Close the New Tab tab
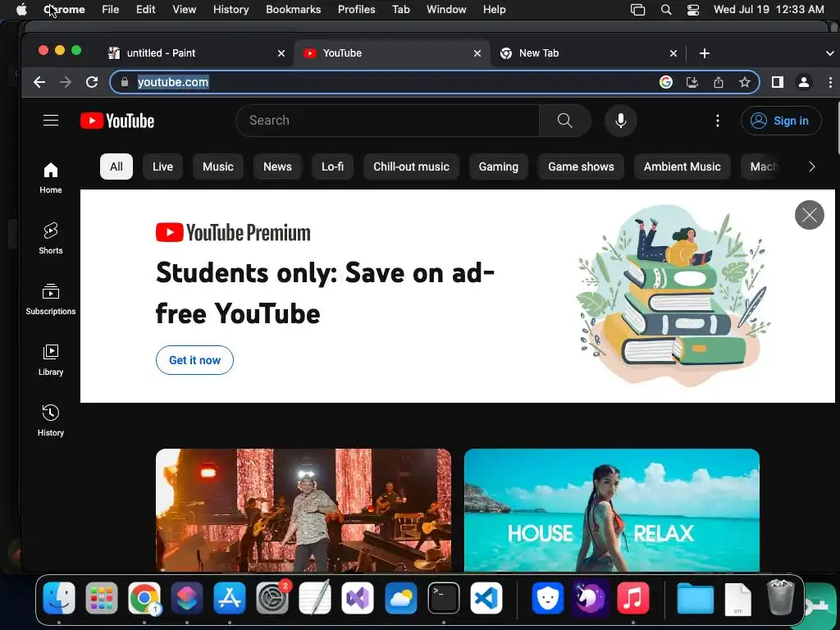Image resolution: width=840 pixels, height=630 pixels. coord(673,53)
